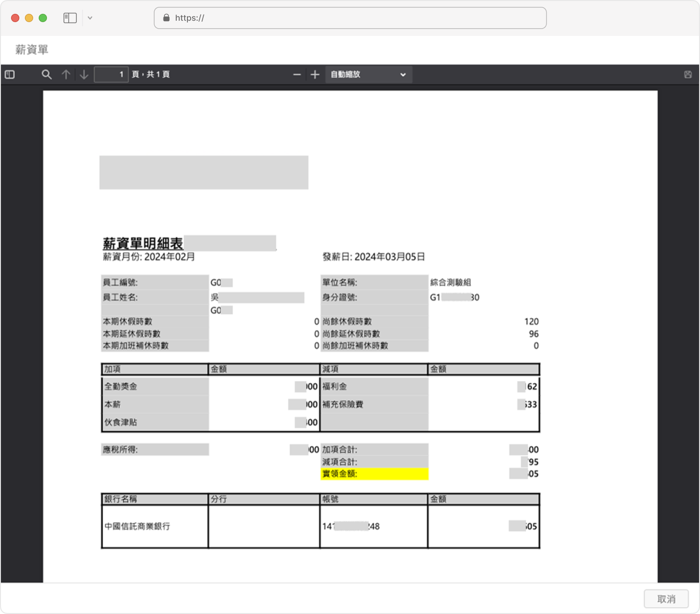Image resolution: width=700 pixels, height=614 pixels.
Task: Click the green fullscreen window button
Action: tap(43, 18)
